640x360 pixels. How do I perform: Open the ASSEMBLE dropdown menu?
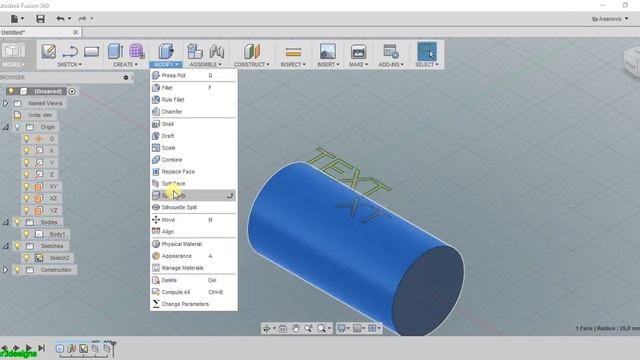(x=205, y=64)
